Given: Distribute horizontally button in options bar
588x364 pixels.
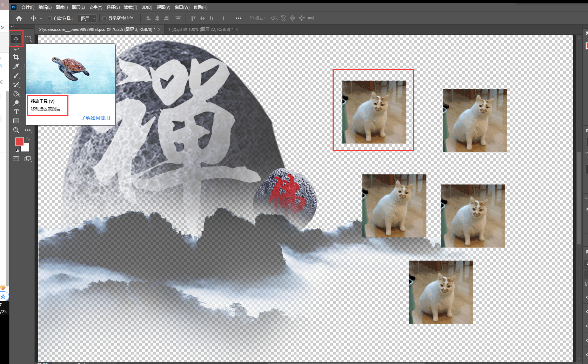Looking at the screenshot, I should (223, 18).
